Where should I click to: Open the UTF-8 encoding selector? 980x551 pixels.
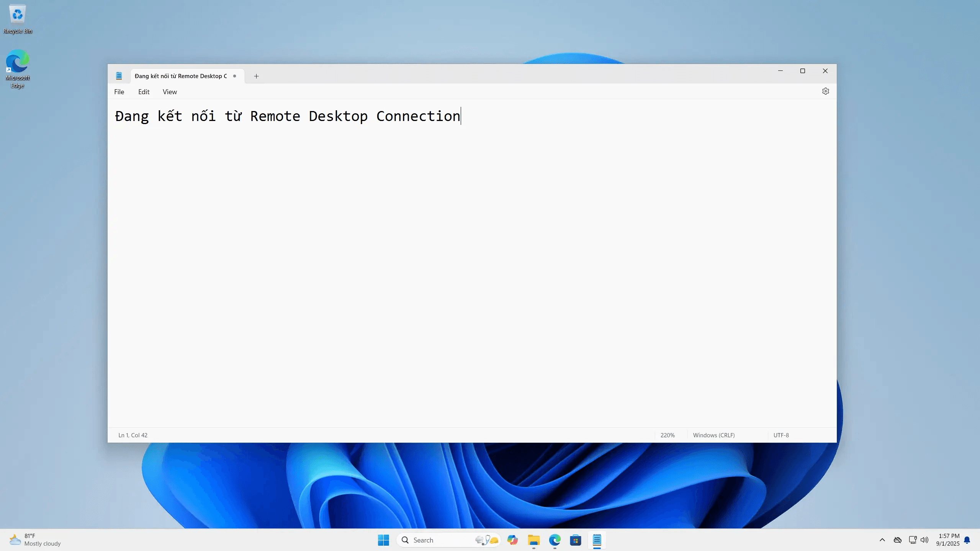(781, 435)
